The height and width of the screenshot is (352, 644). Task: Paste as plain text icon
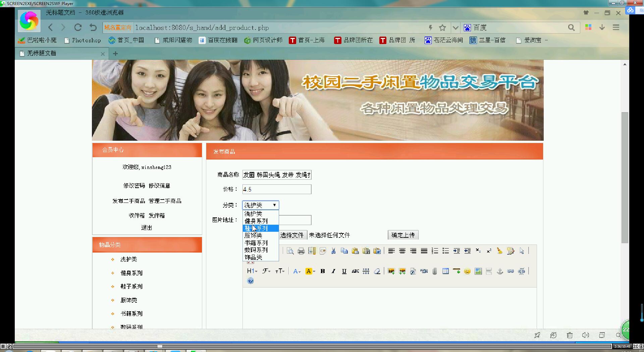366,251
